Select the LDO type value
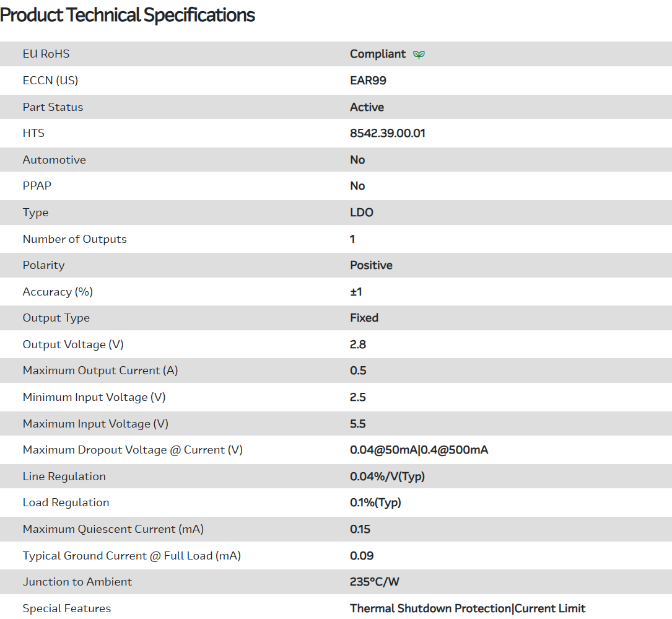This screenshot has width=672, height=619. pyautogui.click(x=362, y=213)
